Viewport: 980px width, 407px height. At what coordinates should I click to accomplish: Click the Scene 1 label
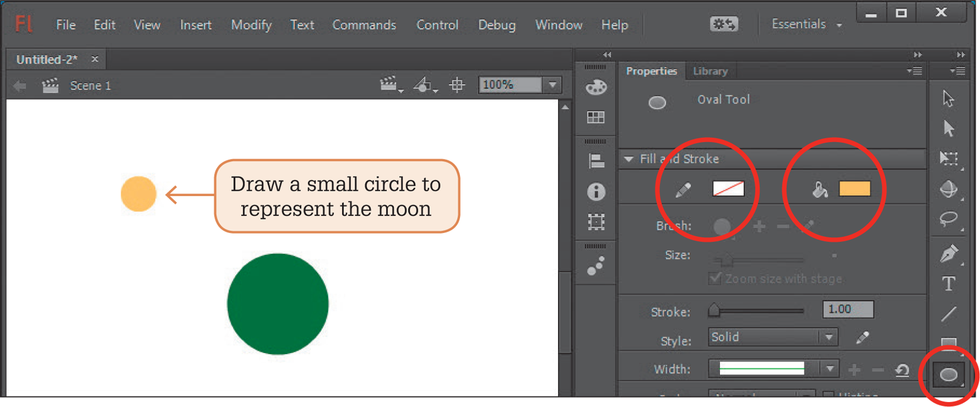(x=91, y=86)
